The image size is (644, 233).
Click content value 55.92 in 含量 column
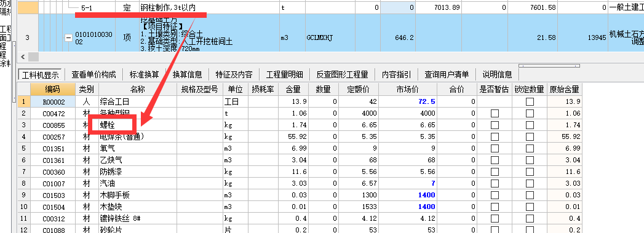pyautogui.click(x=293, y=136)
